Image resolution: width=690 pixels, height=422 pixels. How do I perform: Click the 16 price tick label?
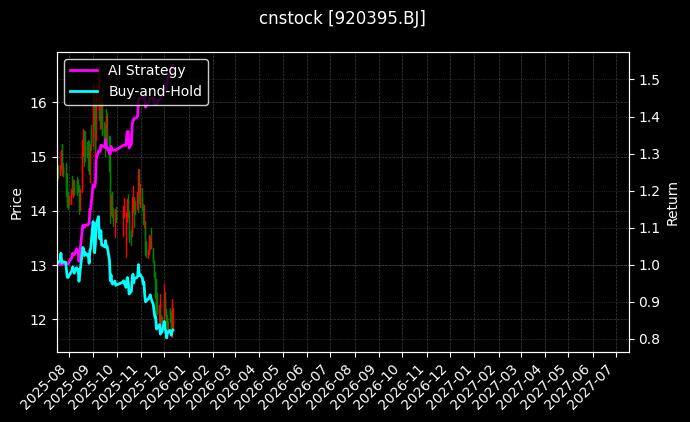[40, 103]
